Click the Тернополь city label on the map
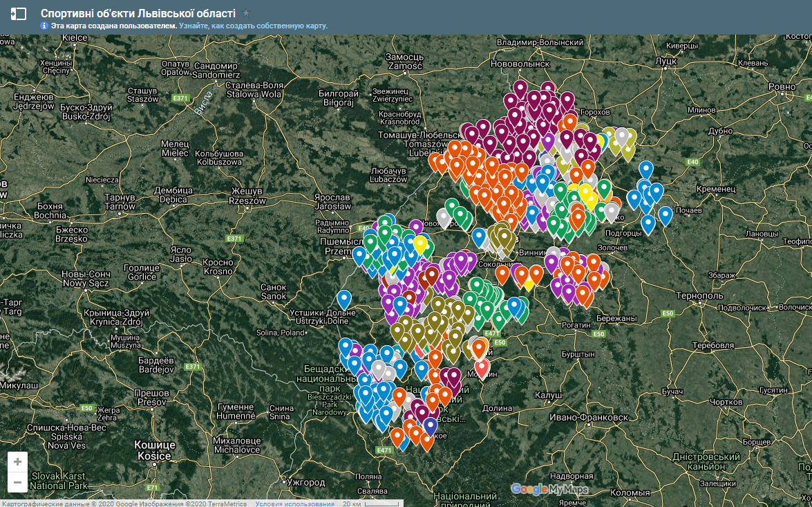The height and width of the screenshot is (507, 812). click(x=698, y=295)
